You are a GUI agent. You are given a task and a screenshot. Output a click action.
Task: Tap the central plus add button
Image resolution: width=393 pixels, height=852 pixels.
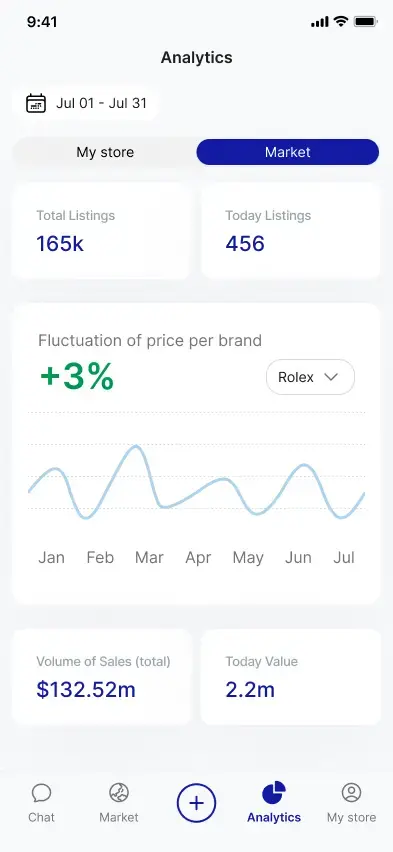click(x=196, y=803)
